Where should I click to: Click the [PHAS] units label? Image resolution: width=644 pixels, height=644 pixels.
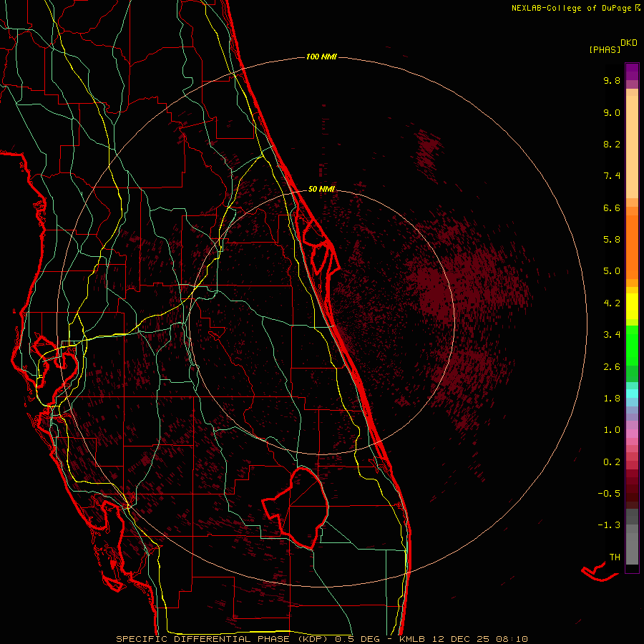click(x=605, y=49)
